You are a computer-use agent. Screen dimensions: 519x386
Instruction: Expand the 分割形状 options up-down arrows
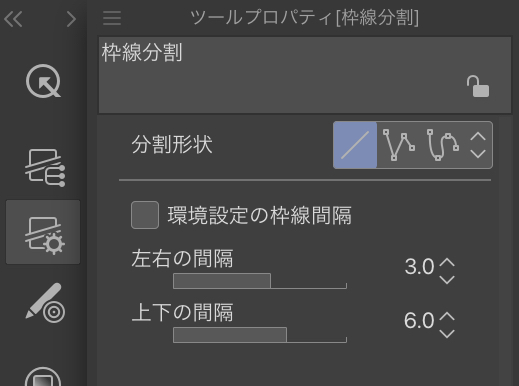point(478,145)
